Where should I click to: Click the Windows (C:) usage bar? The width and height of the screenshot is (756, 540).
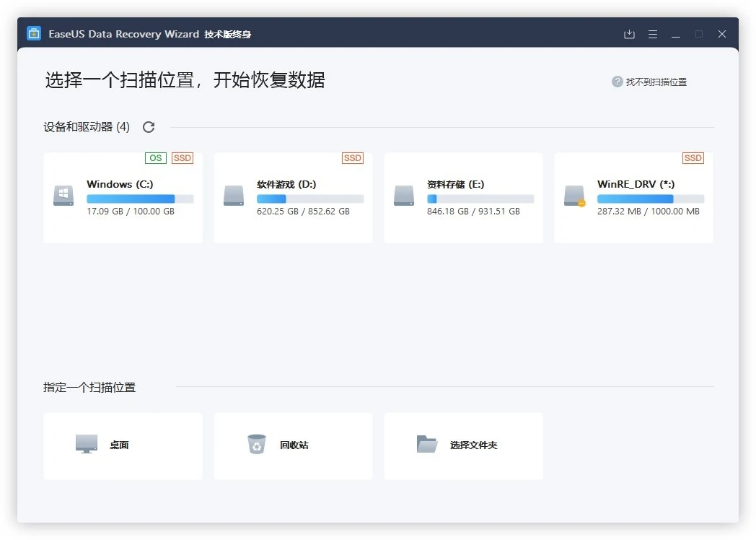coord(140,199)
